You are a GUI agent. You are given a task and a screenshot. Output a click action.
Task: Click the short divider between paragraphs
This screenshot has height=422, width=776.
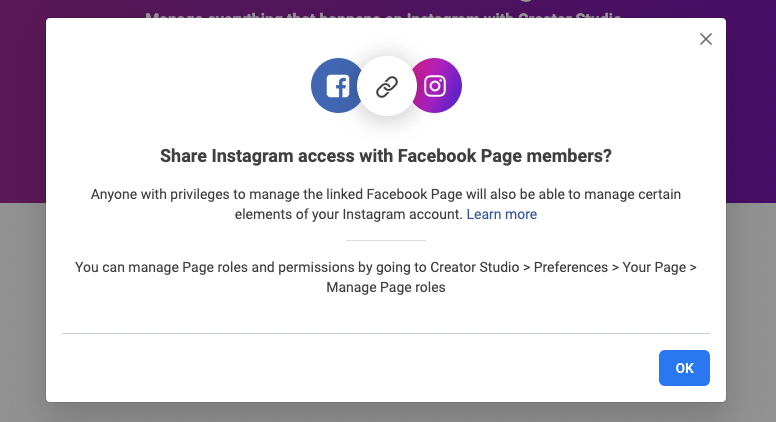tap(386, 240)
